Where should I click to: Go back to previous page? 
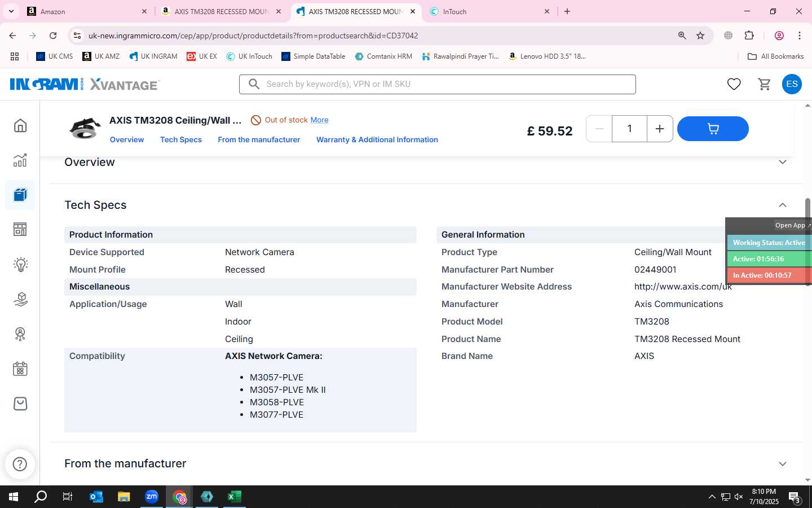[12, 36]
